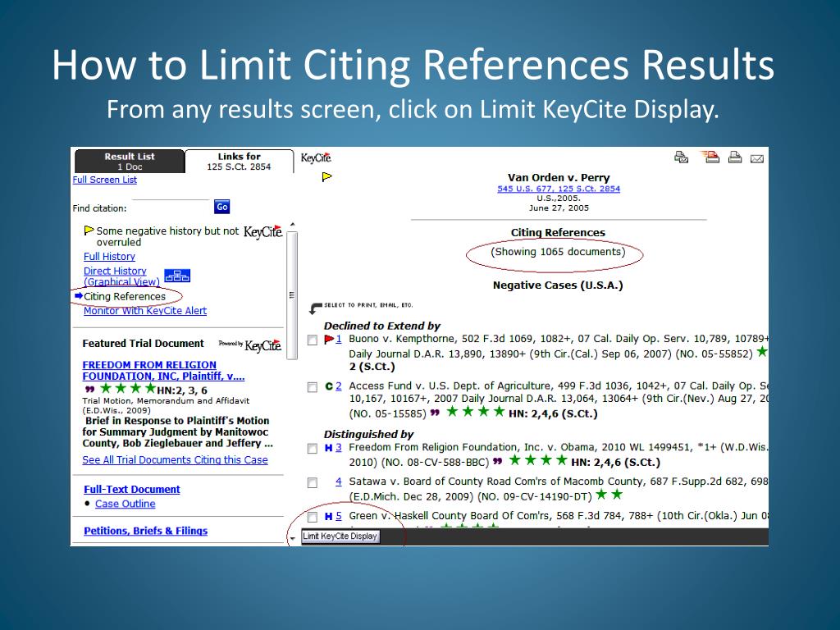Tick the checkbox for Access Fund result
This screenshot has height=630, width=840.
pyautogui.click(x=313, y=387)
